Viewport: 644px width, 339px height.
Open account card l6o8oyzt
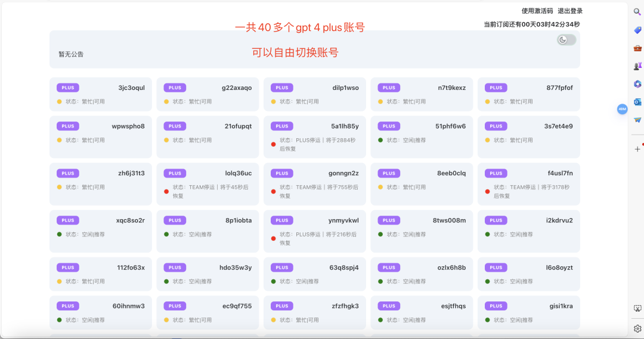click(529, 274)
